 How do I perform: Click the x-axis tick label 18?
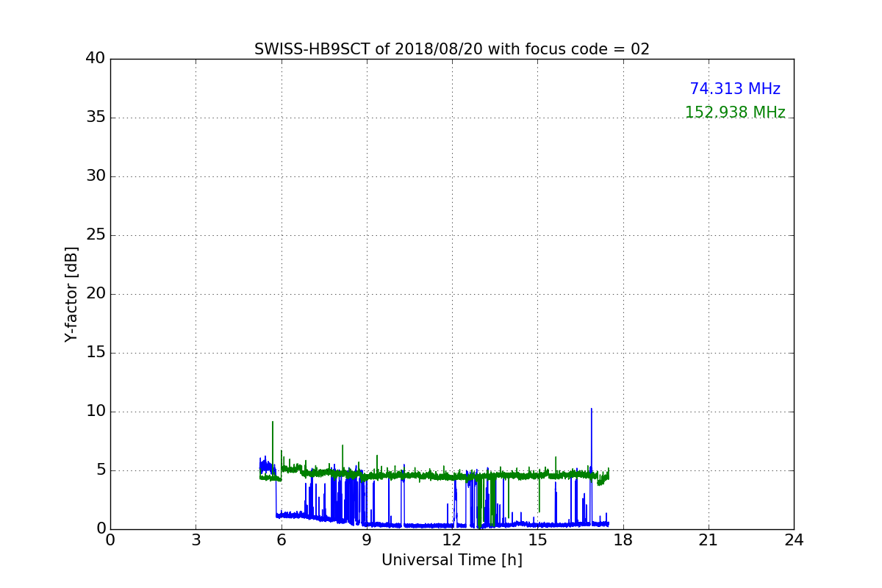(623, 540)
